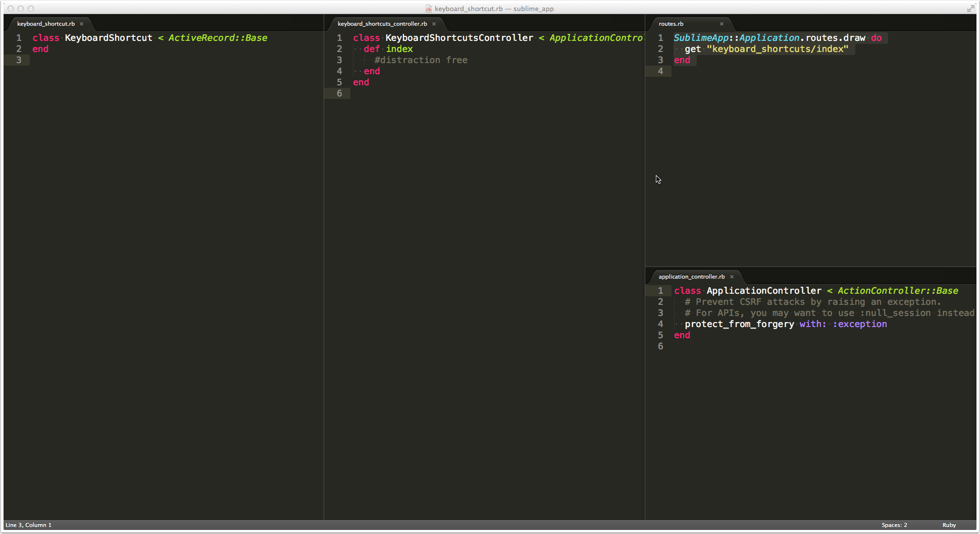Click the green zoom traffic light button
Viewport: 980px width, 534px height.
pos(31,8)
